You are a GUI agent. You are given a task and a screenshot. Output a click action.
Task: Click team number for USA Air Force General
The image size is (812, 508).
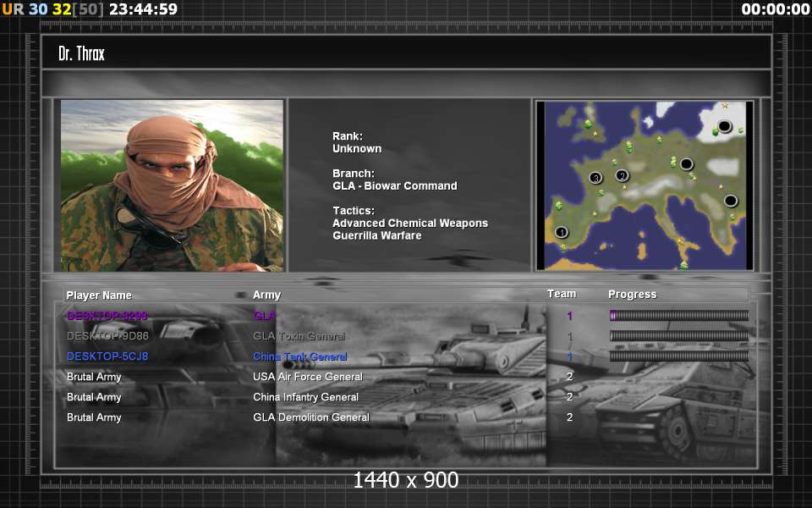click(x=569, y=377)
